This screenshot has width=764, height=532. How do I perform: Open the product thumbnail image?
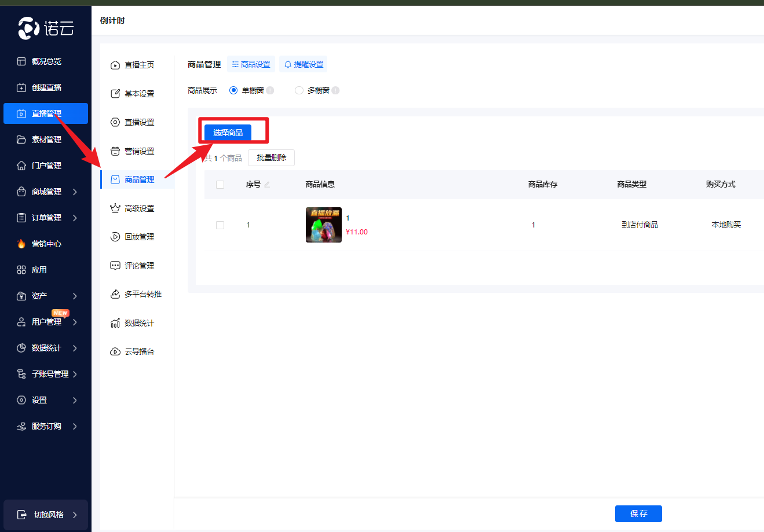coord(324,225)
